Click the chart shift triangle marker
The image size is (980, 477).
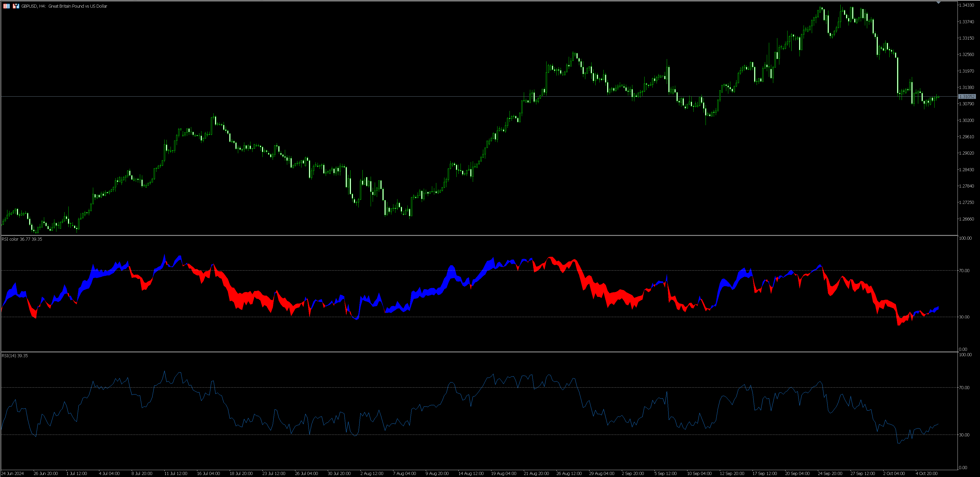(x=939, y=3)
